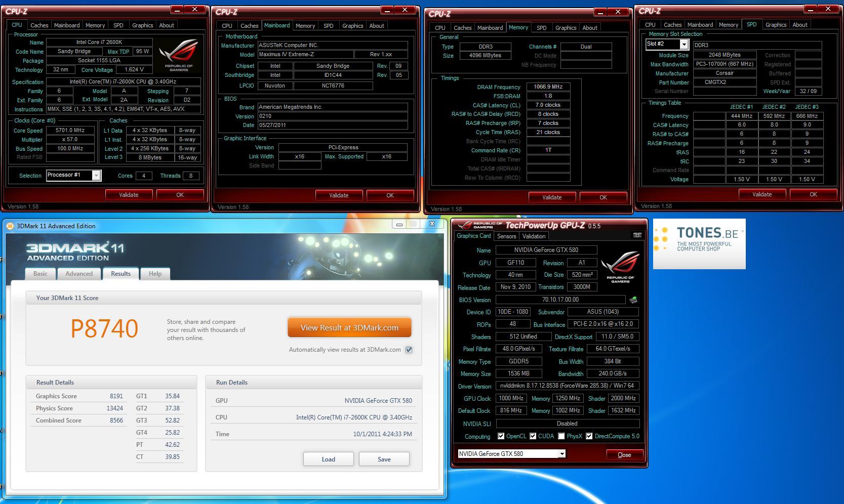844x504 pixels.
Task: Click the Graphics Score 8191 row
Action: coord(79,396)
